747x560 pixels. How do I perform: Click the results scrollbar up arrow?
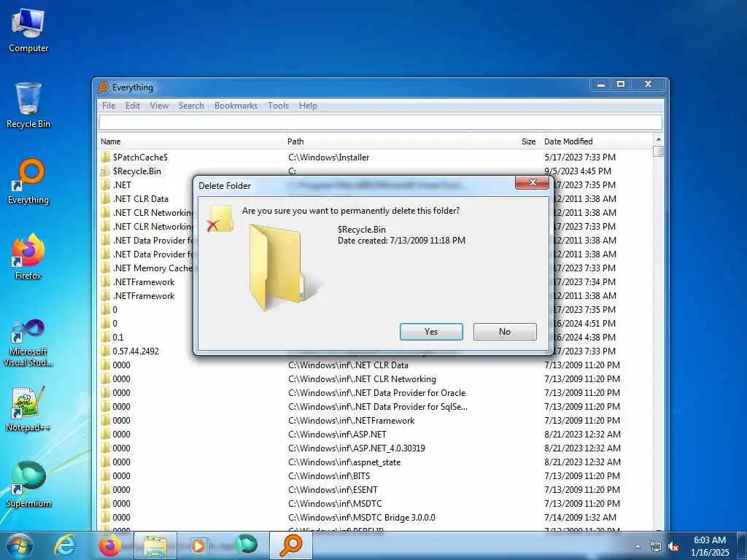(x=658, y=139)
